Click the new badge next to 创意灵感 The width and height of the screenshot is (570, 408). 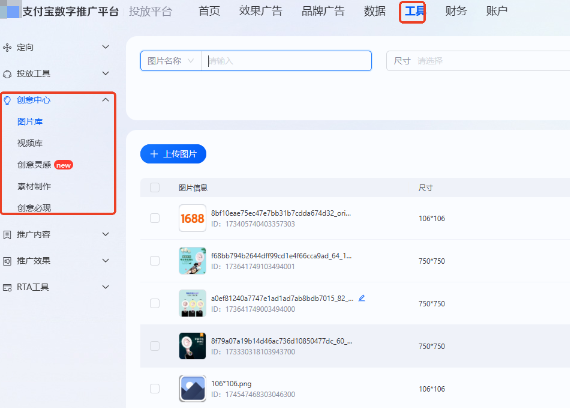pos(63,165)
